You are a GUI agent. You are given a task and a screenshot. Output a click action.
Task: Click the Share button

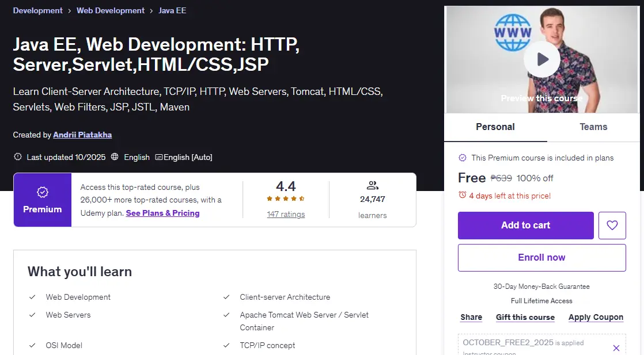coord(471,317)
